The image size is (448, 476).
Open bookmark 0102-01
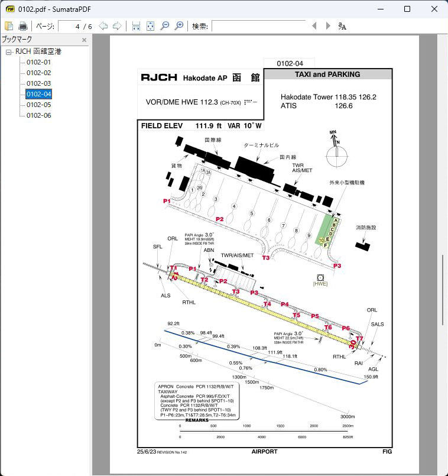click(x=38, y=62)
